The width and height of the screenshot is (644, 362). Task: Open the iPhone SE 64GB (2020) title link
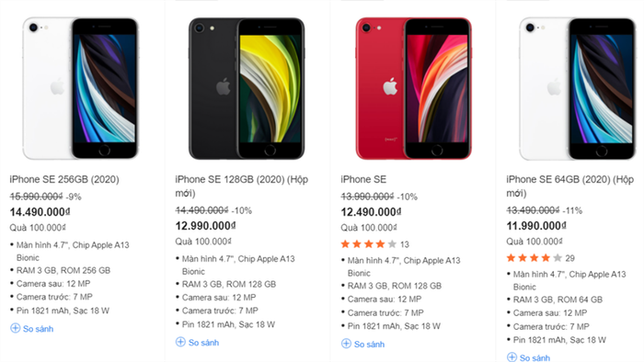pos(570,187)
